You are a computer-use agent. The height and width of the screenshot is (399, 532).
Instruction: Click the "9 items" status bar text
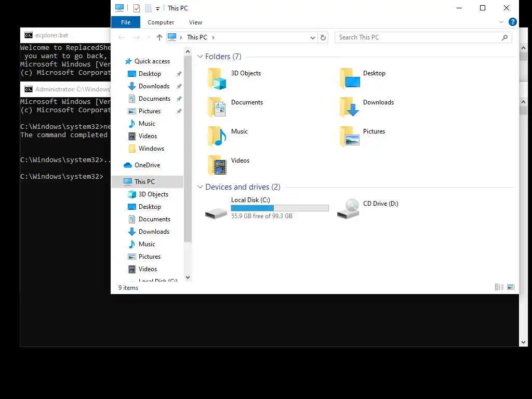(128, 288)
